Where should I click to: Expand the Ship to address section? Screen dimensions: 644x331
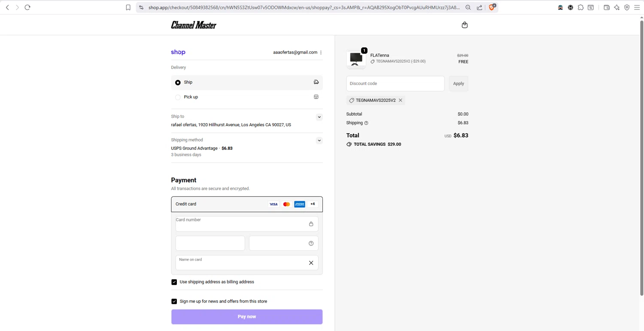[x=319, y=117]
